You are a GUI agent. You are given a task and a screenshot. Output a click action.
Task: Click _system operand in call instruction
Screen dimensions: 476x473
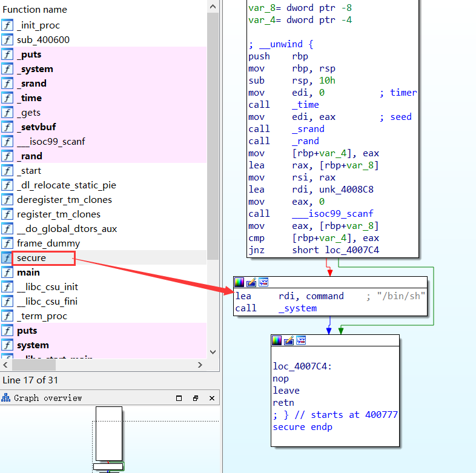[x=297, y=308]
